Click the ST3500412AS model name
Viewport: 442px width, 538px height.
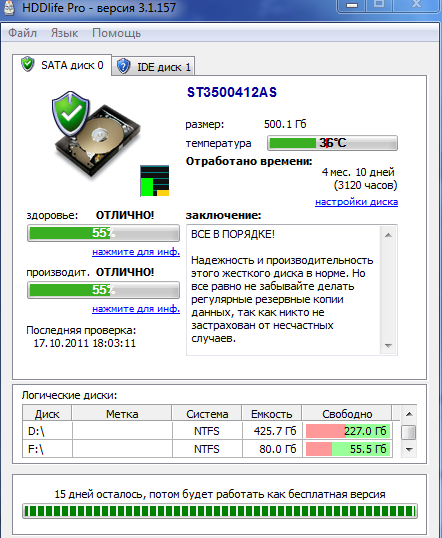click(x=232, y=92)
